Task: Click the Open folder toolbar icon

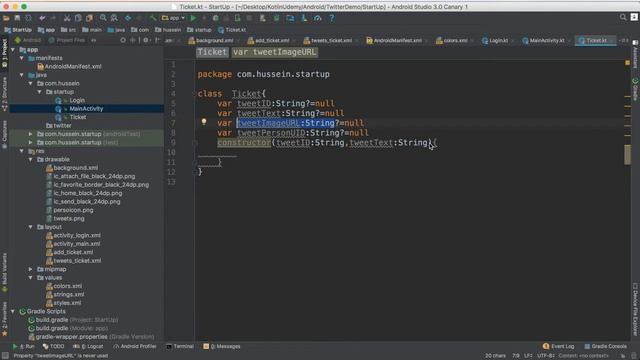Action: (x=6, y=18)
